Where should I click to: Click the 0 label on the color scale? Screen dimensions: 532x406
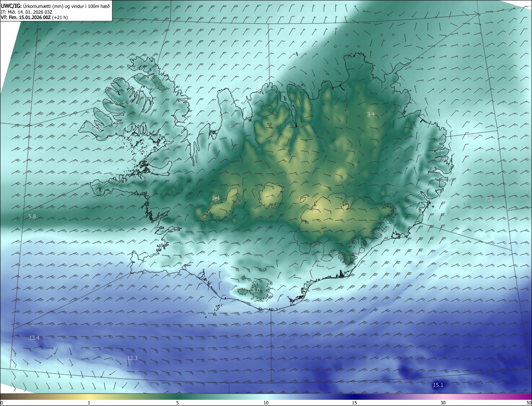tap(2, 403)
